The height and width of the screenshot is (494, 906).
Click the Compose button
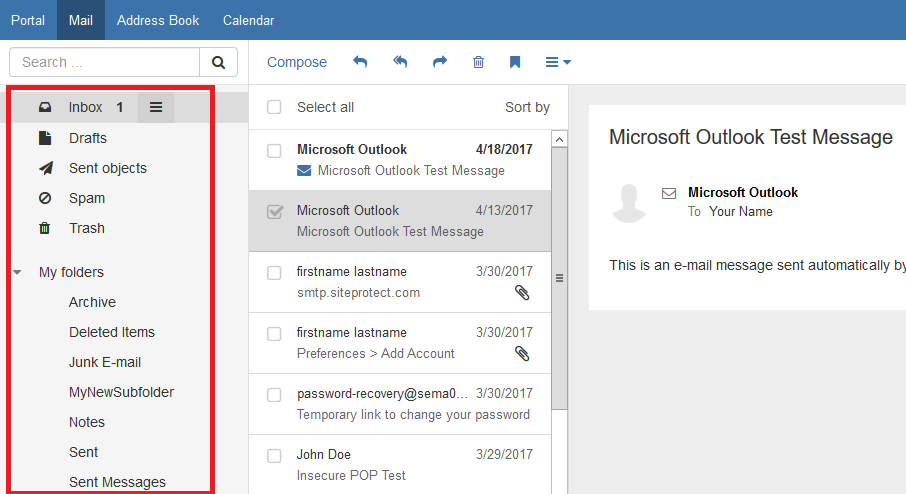(297, 62)
